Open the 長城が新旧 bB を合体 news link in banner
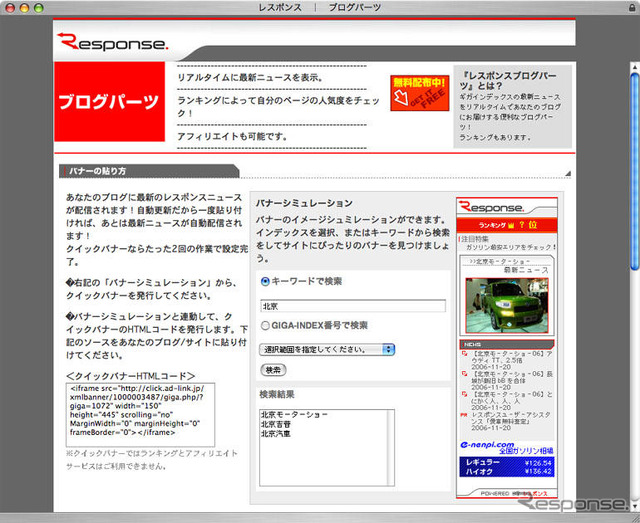Screen dimensions: 640x523 [512, 377]
